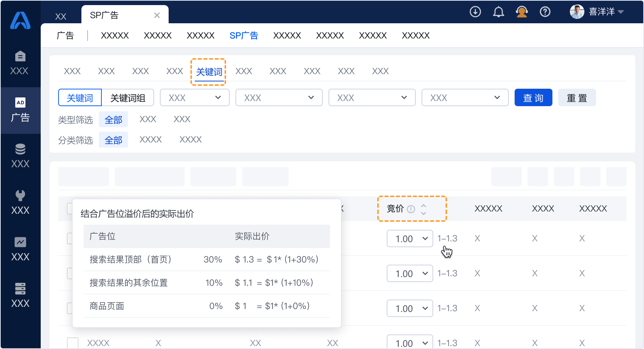Screen dimensions: 644x349
Task: Click the sort arrows on 竞价 column
Action: (423, 209)
